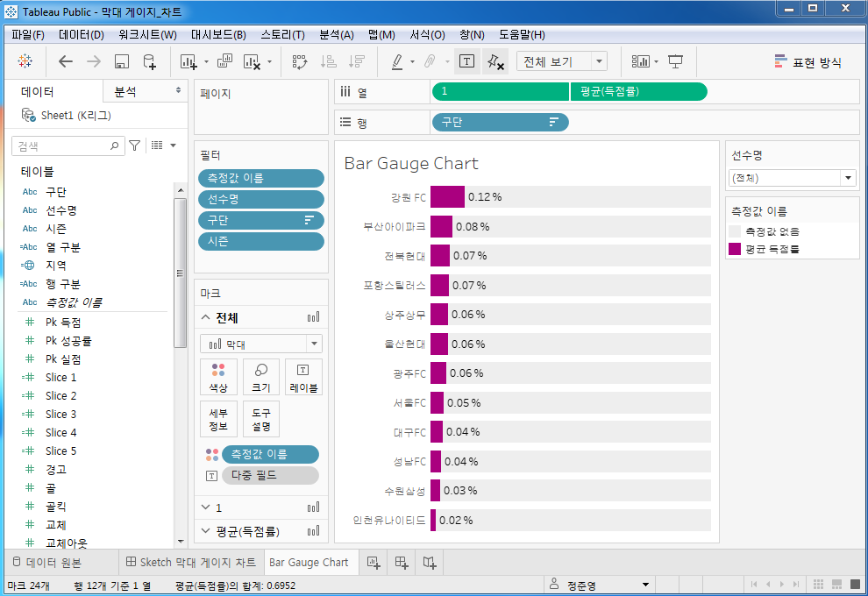Click the new dashboard tab icon
868x596 pixels.
click(x=402, y=563)
